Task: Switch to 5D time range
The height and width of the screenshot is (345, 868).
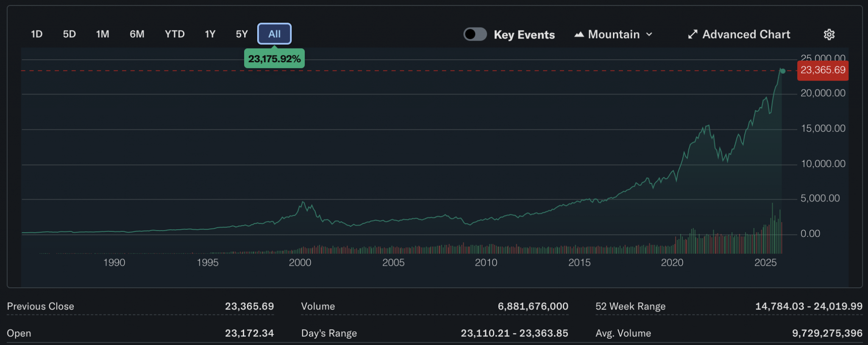Action: coord(70,34)
